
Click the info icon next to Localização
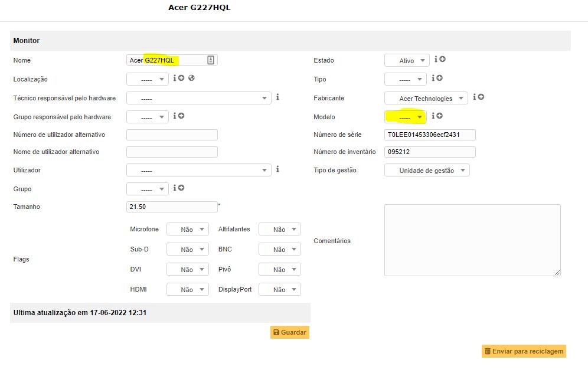175,78
